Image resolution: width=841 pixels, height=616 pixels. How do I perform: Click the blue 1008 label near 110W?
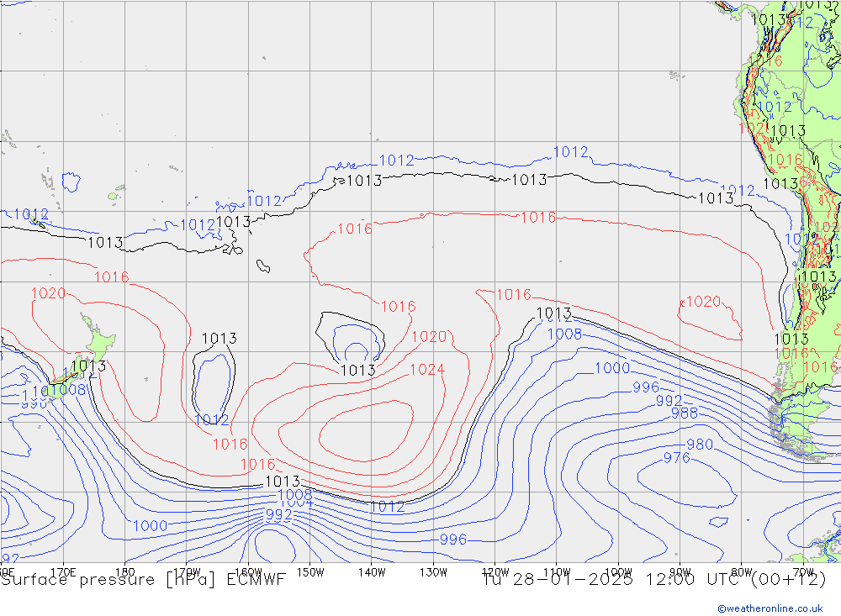563,334
